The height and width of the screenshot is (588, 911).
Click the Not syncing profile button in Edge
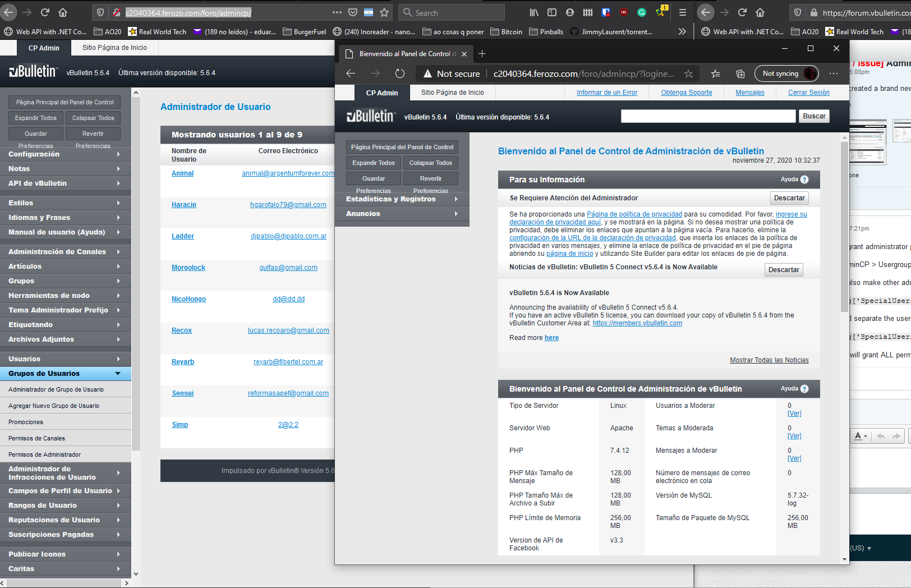[x=787, y=73]
